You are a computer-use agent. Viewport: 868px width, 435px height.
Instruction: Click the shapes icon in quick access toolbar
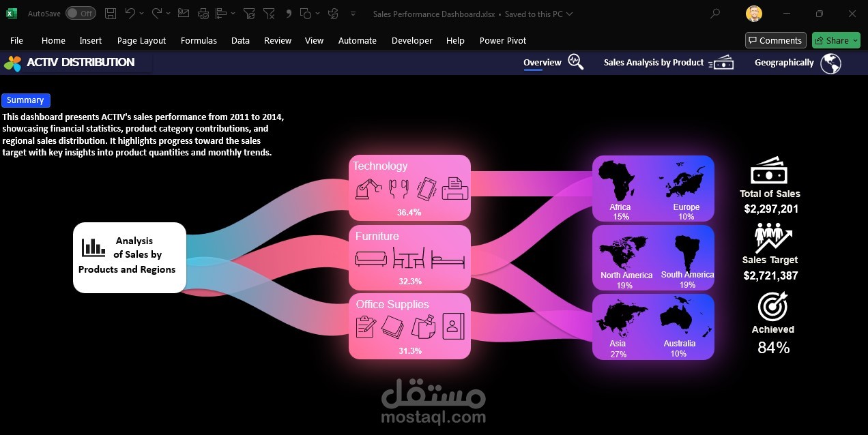click(x=306, y=13)
